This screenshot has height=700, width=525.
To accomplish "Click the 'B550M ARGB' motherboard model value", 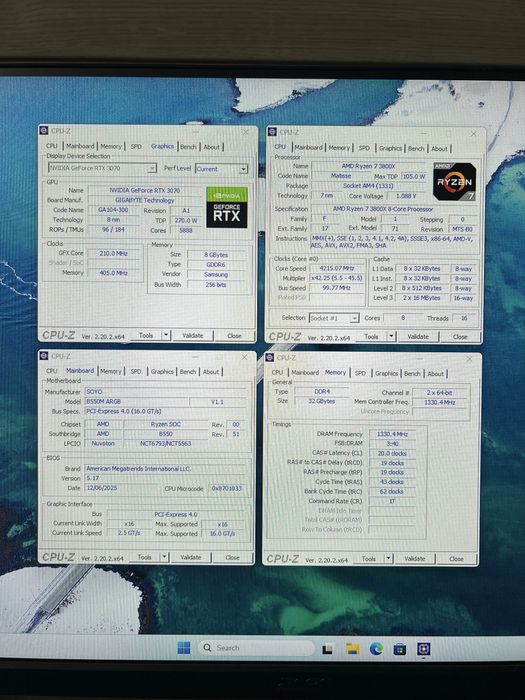I will click(136, 401).
